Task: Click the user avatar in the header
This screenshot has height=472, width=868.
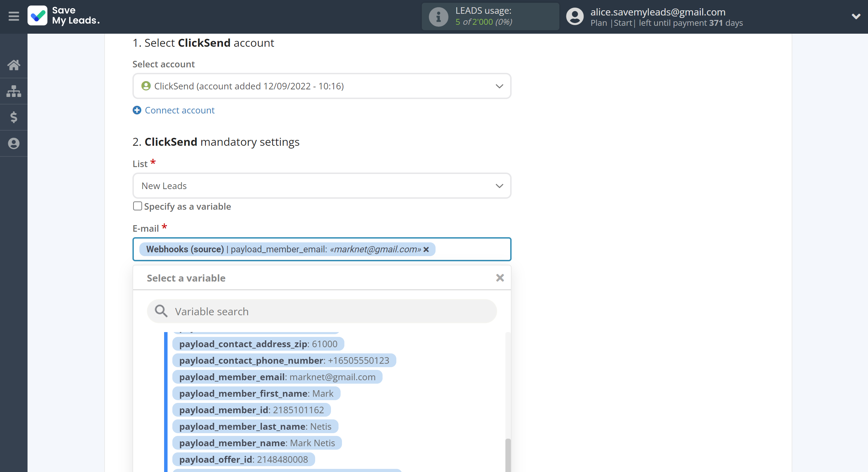Action: pyautogui.click(x=575, y=17)
